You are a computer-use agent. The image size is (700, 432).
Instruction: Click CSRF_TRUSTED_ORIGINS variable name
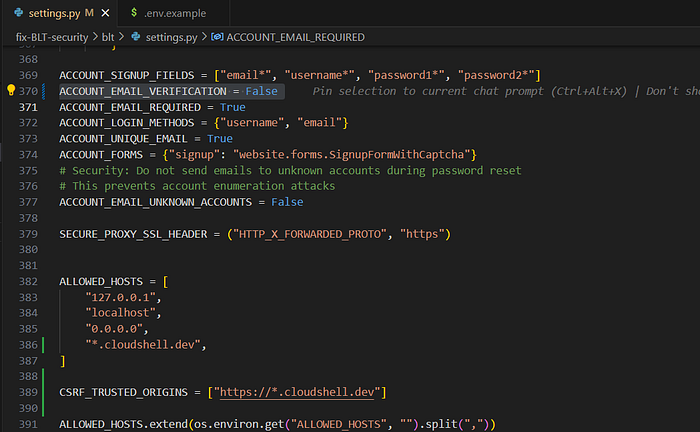pos(123,392)
